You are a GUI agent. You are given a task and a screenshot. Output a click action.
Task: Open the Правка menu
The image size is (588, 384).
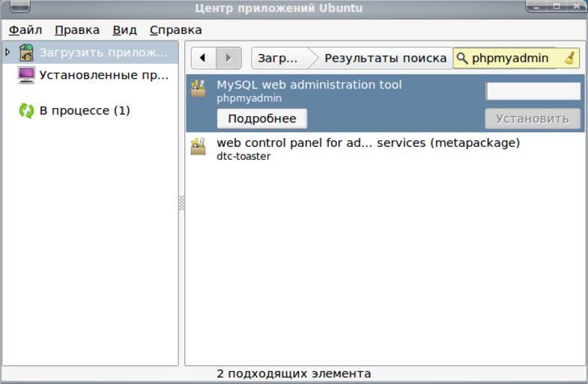(x=76, y=30)
